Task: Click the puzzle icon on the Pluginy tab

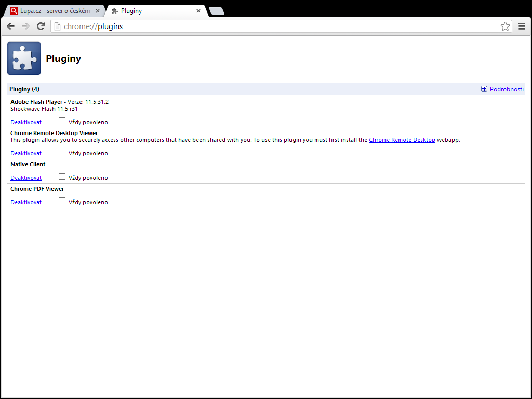Action: 115,11
